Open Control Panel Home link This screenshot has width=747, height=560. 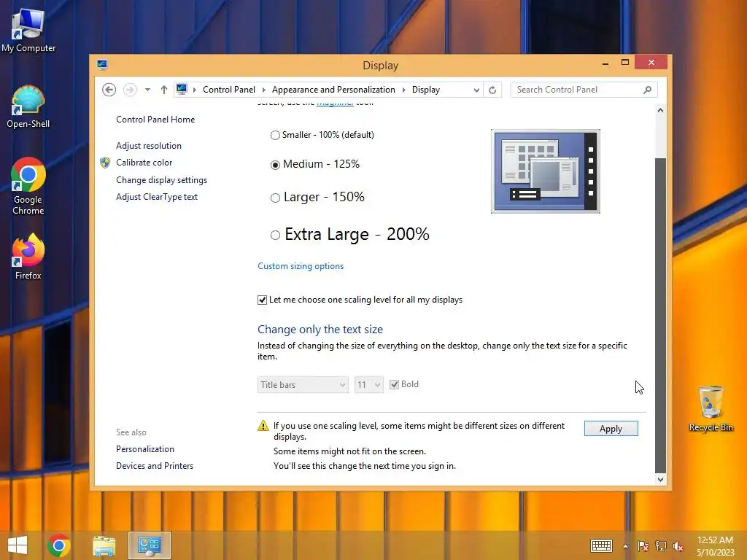coord(155,120)
